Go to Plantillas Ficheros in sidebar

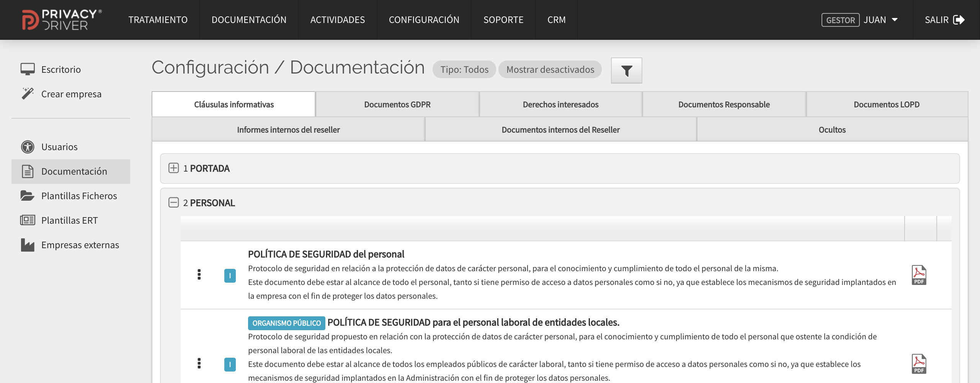[x=79, y=196]
